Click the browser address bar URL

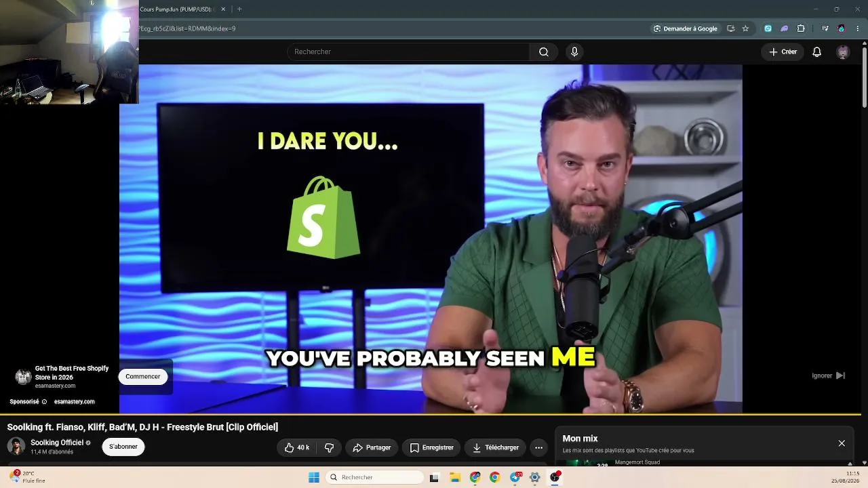(x=187, y=28)
